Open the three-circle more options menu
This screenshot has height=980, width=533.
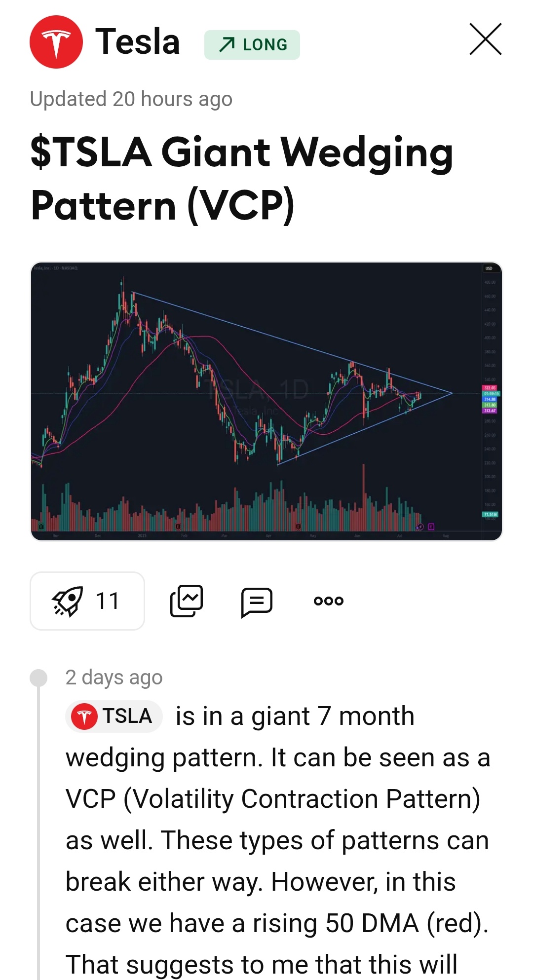(x=329, y=601)
